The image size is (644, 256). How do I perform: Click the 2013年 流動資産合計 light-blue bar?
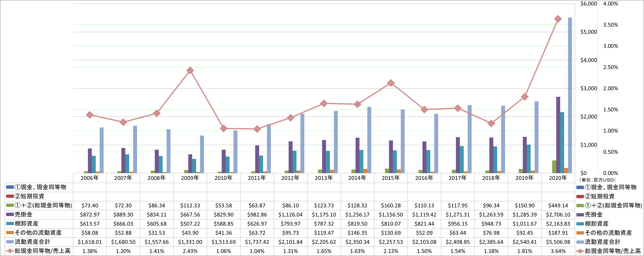(x=336, y=142)
